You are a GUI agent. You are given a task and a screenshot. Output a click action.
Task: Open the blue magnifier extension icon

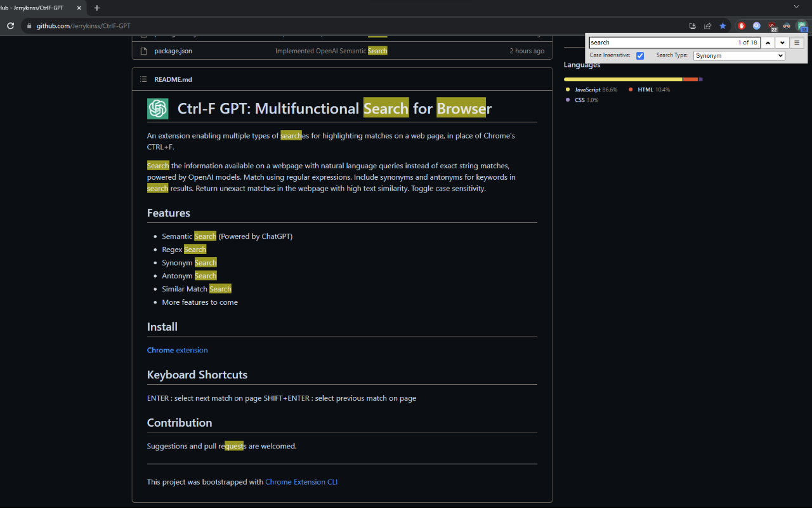click(x=757, y=26)
